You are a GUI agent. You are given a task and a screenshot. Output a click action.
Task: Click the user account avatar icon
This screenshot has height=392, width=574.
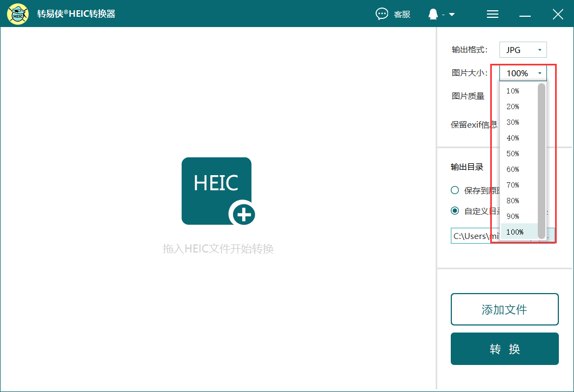point(433,14)
